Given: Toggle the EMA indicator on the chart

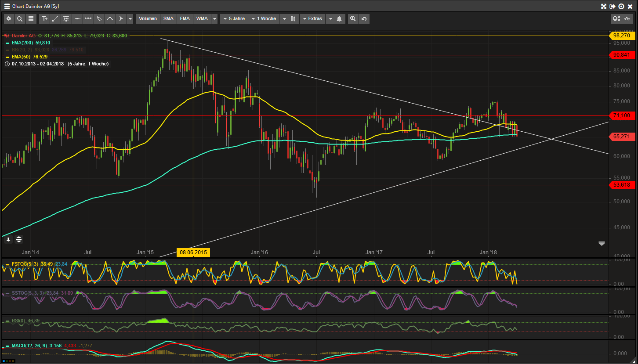Looking at the screenshot, I should [x=185, y=18].
